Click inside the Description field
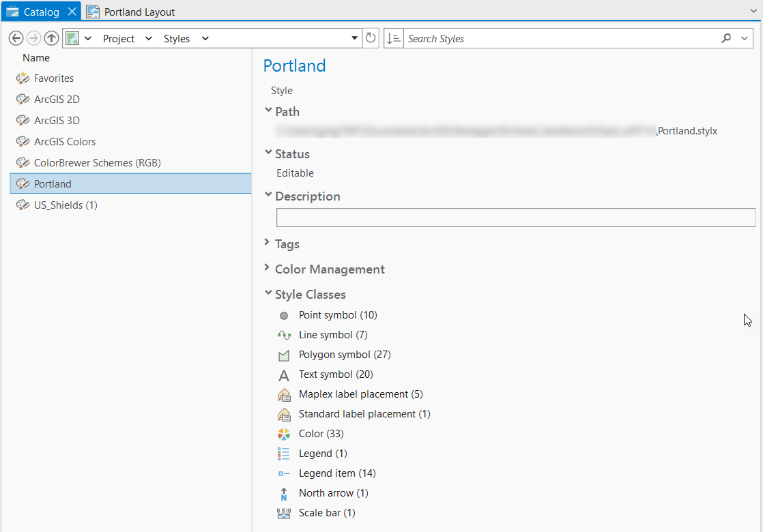The height and width of the screenshot is (532, 763). [515, 217]
